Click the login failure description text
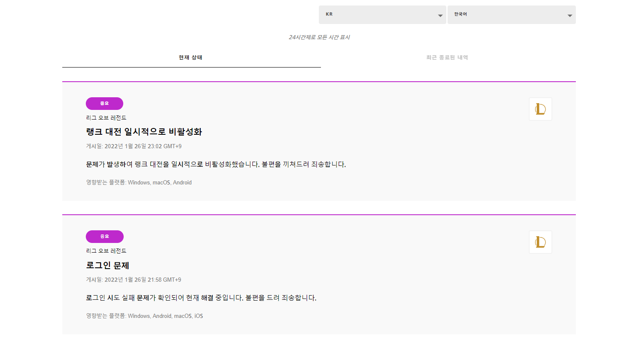The image size is (644, 360). (x=201, y=298)
